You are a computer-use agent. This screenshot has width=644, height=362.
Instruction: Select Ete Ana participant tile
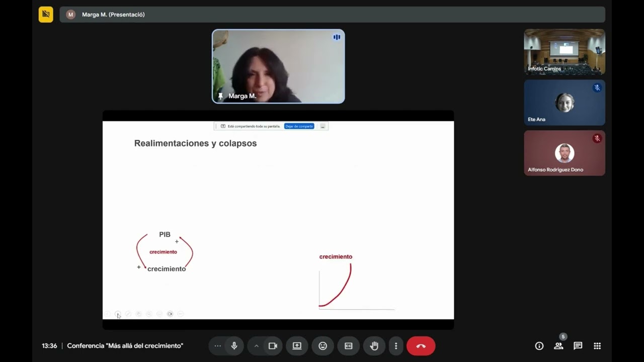coord(565,103)
